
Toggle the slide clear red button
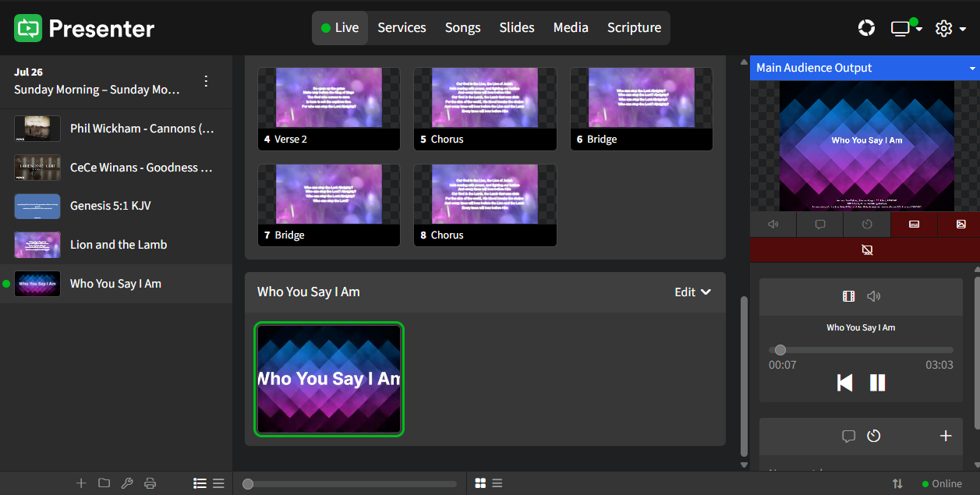pyautogui.click(x=914, y=225)
